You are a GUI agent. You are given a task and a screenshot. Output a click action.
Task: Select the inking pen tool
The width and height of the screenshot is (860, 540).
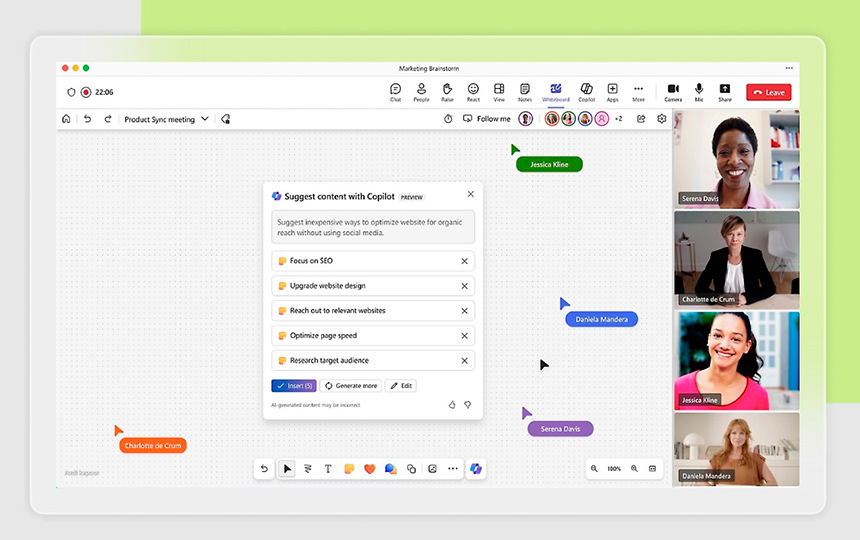click(x=308, y=469)
